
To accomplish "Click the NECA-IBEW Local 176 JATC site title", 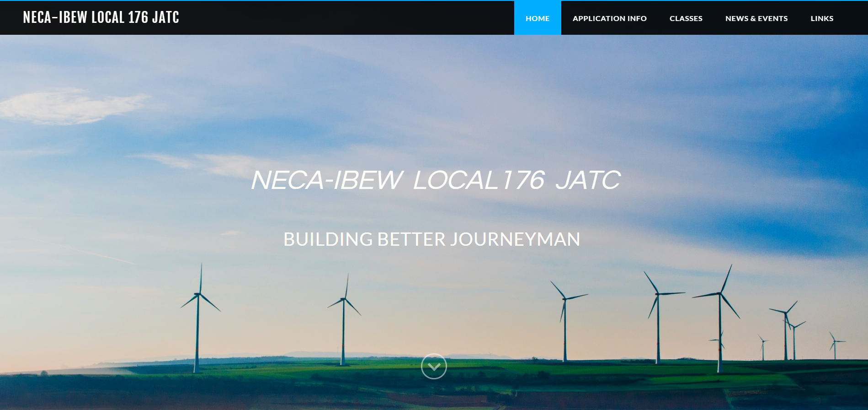I will [x=101, y=17].
